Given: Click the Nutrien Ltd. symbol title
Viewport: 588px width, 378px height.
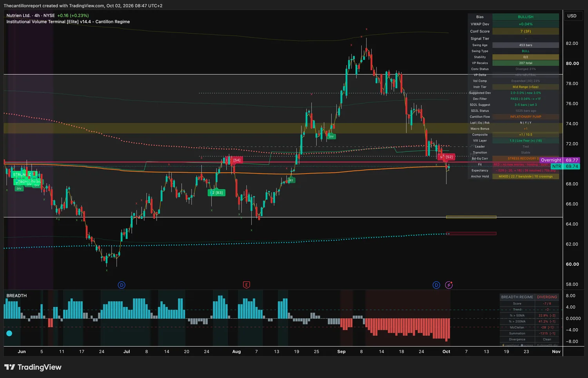Looking at the screenshot, I should [18, 16].
